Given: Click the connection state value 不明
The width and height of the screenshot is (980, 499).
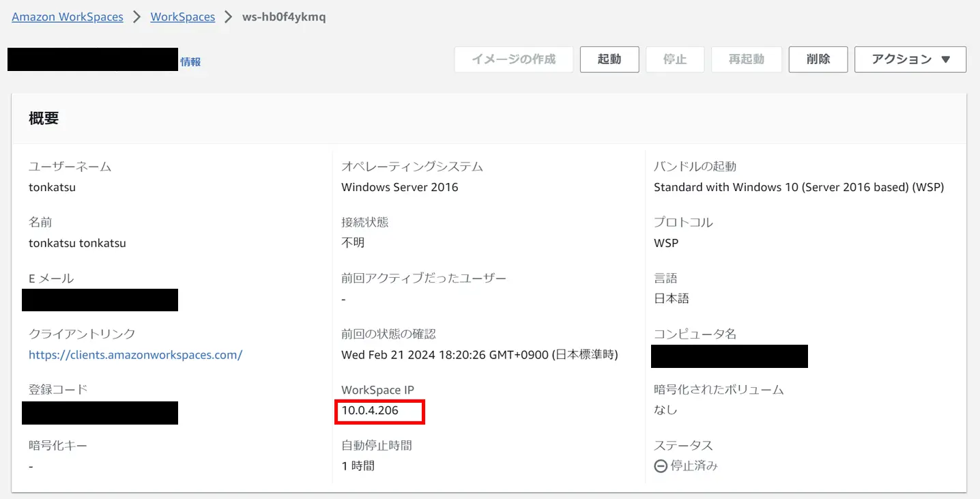Looking at the screenshot, I should click(353, 243).
